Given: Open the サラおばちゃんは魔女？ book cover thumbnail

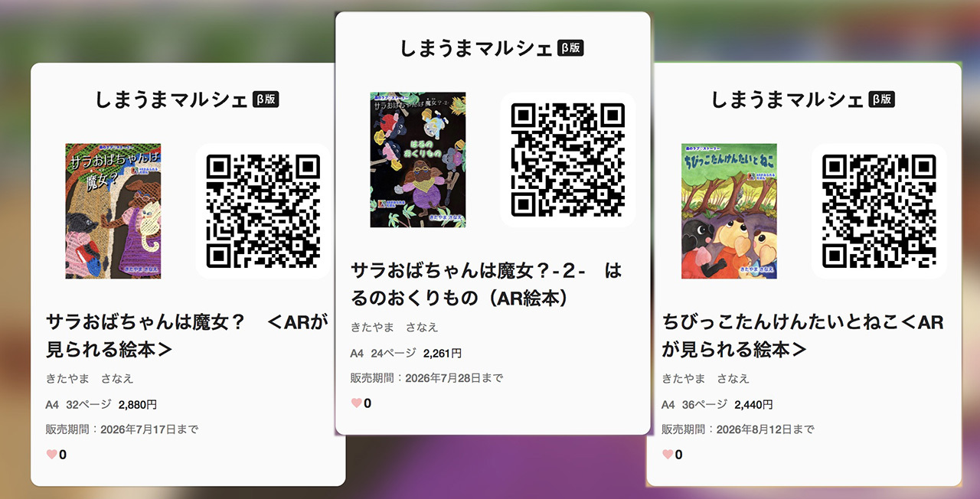Looking at the screenshot, I should [113, 211].
